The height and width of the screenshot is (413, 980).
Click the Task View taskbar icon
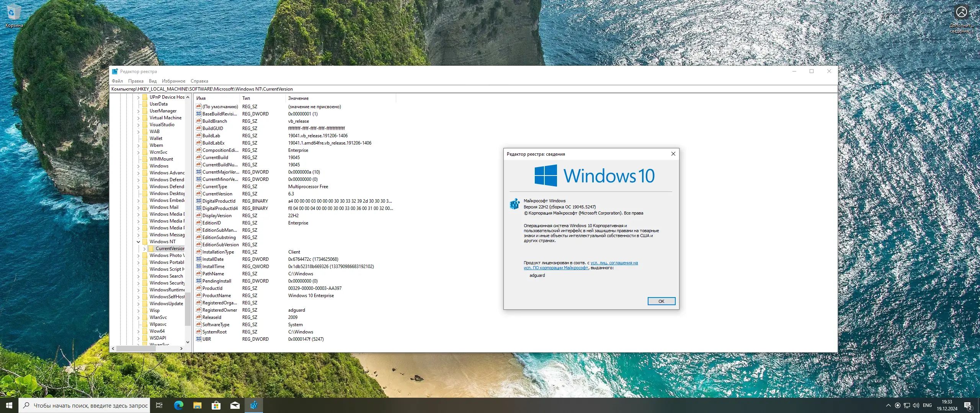(159, 405)
